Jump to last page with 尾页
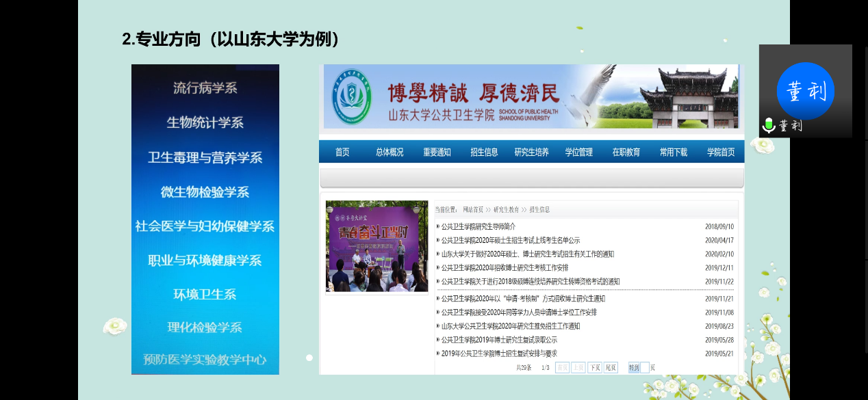Viewport: 868px width, 400px height. click(x=611, y=368)
